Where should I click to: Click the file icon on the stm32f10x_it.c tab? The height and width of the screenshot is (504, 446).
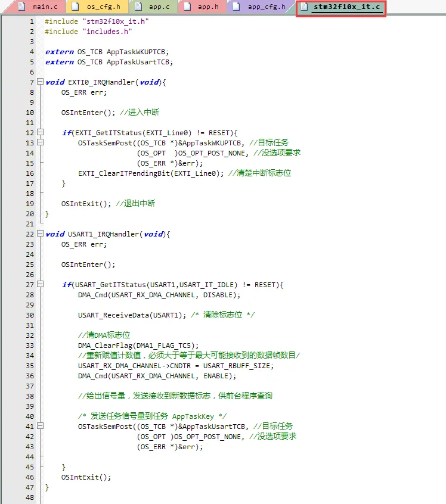[304, 7]
